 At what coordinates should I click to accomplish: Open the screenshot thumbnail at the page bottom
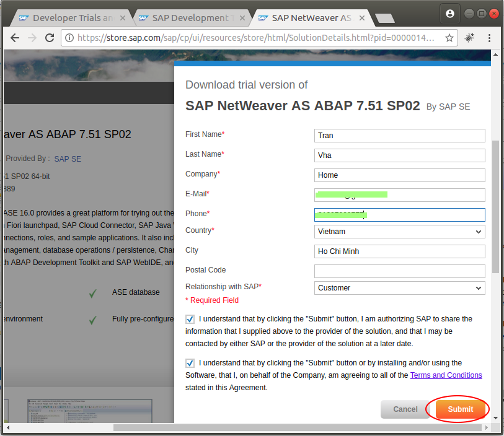tap(90, 411)
